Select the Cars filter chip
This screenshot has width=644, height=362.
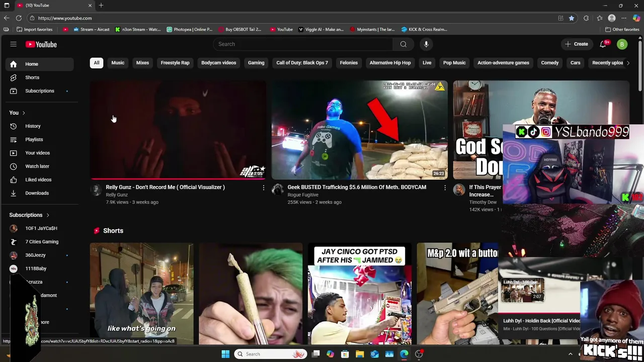point(575,63)
